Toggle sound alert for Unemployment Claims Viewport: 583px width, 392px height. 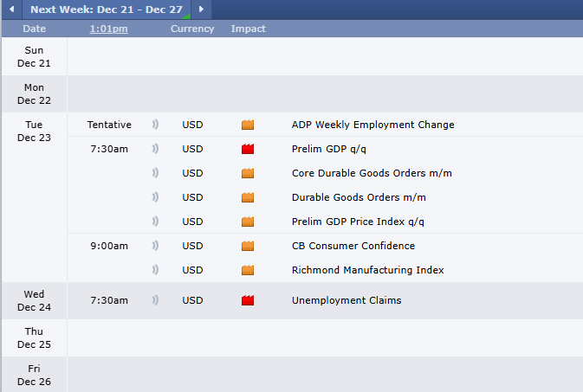[x=156, y=301]
